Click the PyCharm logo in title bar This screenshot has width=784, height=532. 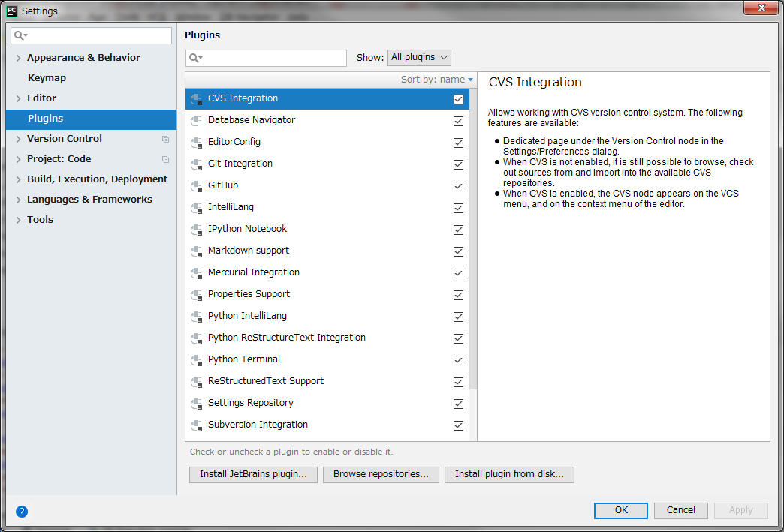[x=12, y=11]
